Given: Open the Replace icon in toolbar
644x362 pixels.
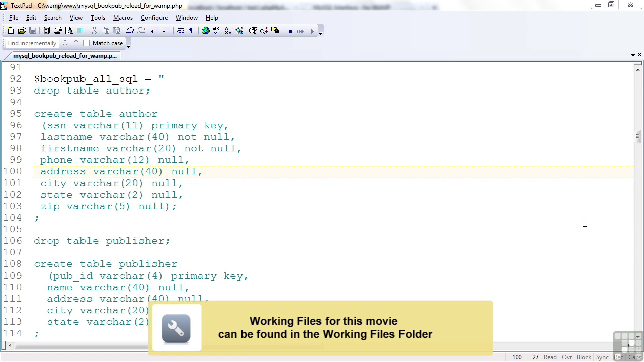Looking at the screenshot, I should [264, 31].
